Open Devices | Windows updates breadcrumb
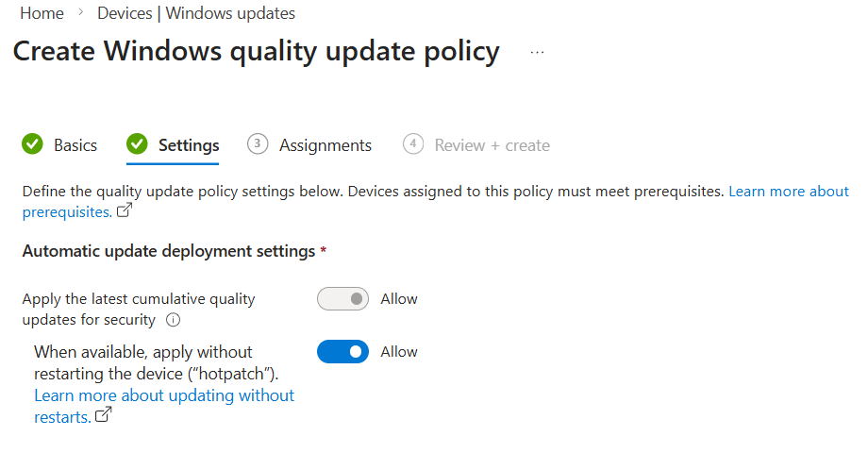 (196, 13)
